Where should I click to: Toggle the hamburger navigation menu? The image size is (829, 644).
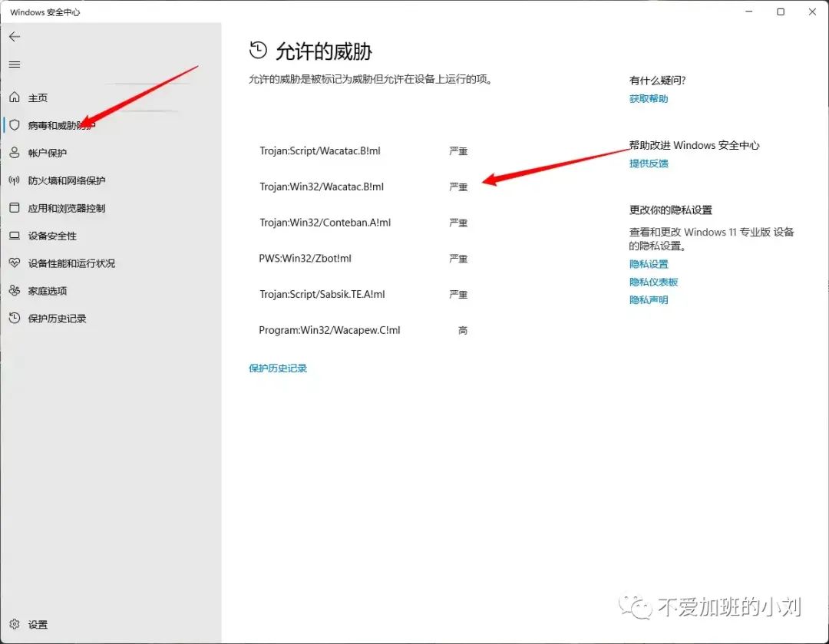point(15,64)
